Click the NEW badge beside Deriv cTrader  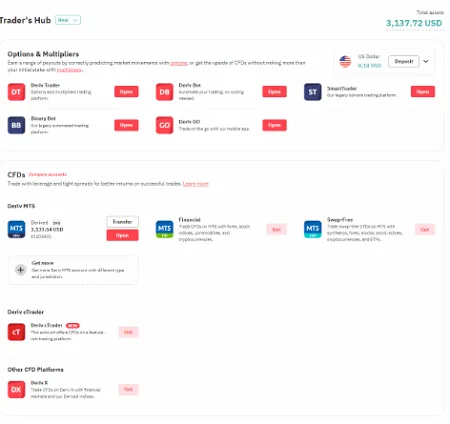point(73,326)
